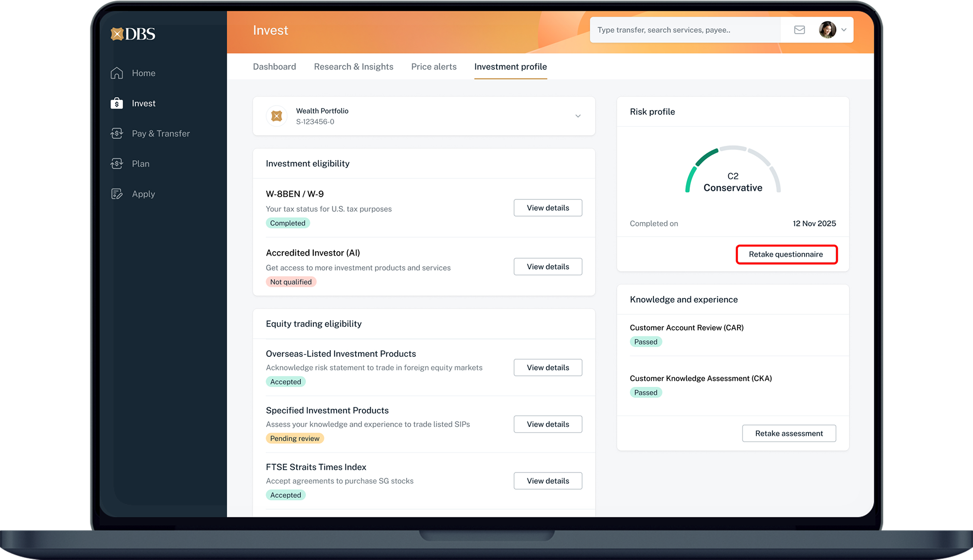
Task: Expand the Wealth Portfolio account selector chevron
Action: point(578,116)
